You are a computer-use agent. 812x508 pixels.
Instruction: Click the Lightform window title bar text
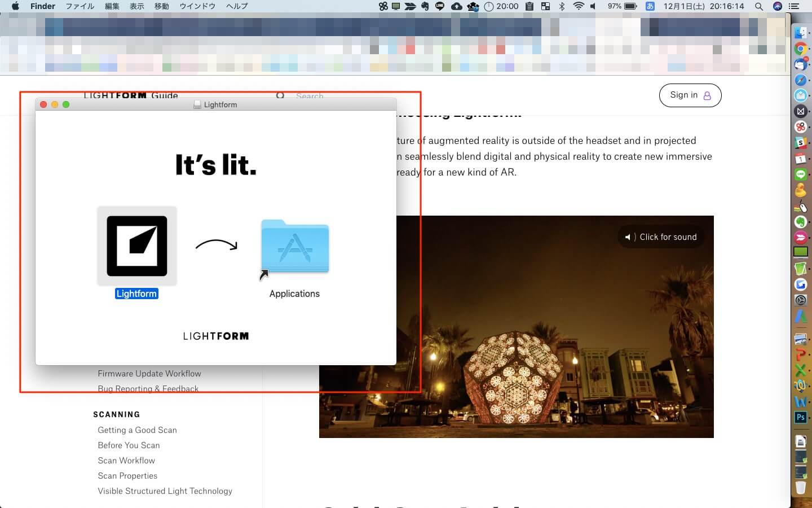click(x=220, y=105)
